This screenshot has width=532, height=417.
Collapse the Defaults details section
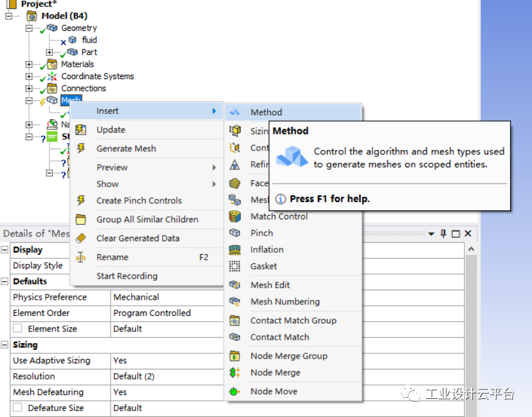[x=5, y=281]
